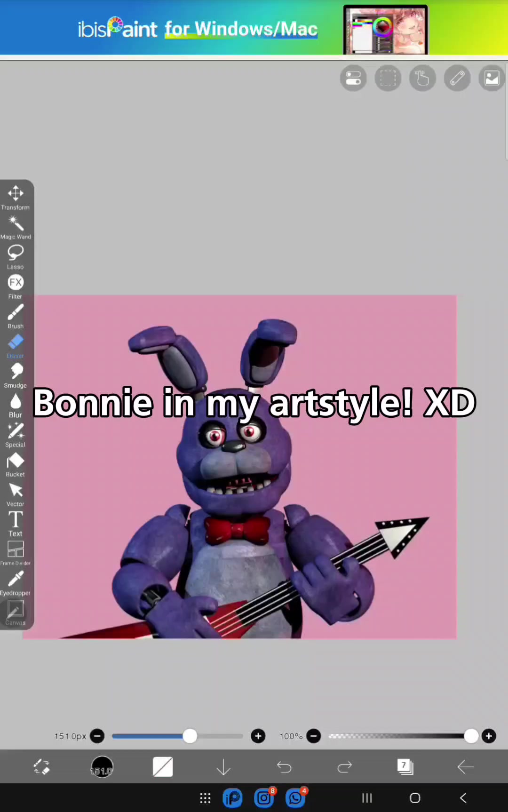Adjust the brush thickness slider
This screenshot has height=812, width=508.
point(178,736)
